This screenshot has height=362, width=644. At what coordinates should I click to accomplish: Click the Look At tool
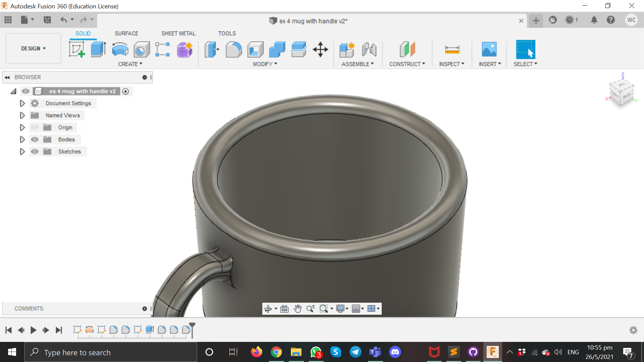point(284,309)
